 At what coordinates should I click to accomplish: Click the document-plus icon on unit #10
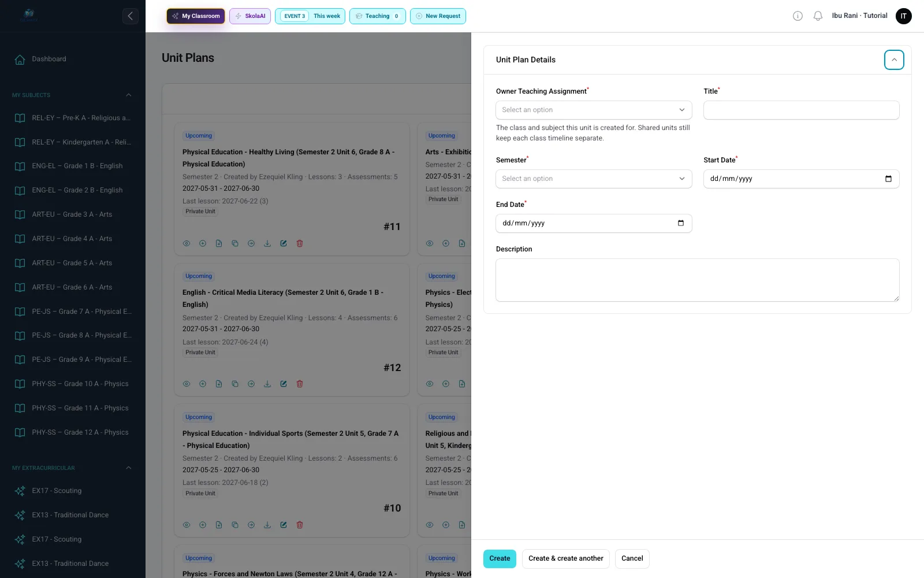coord(219,525)
